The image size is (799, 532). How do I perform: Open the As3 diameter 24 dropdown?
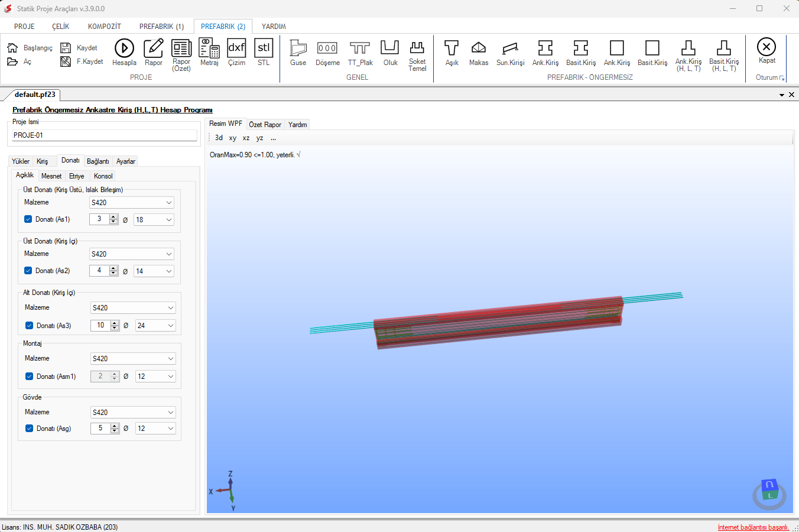pyautogui.click(x=155, y=325)
